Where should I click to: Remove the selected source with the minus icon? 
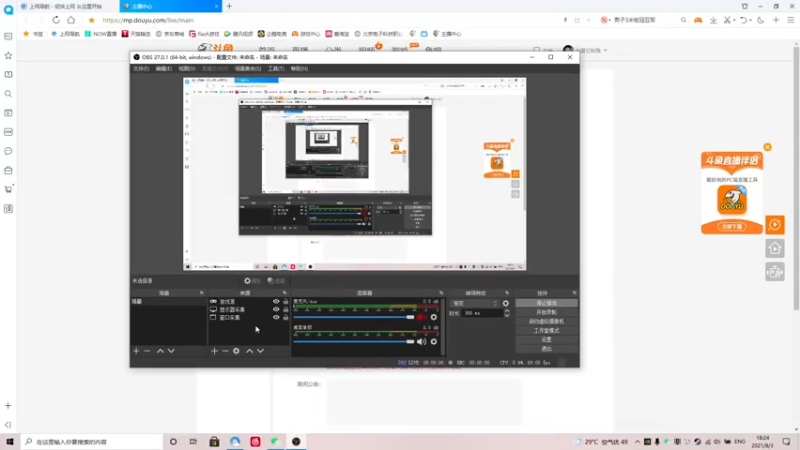point(225,351)
